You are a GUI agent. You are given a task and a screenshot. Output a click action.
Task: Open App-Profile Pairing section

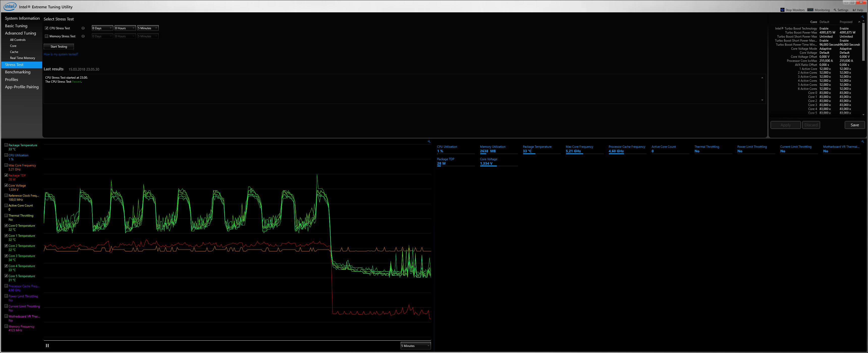22,87
